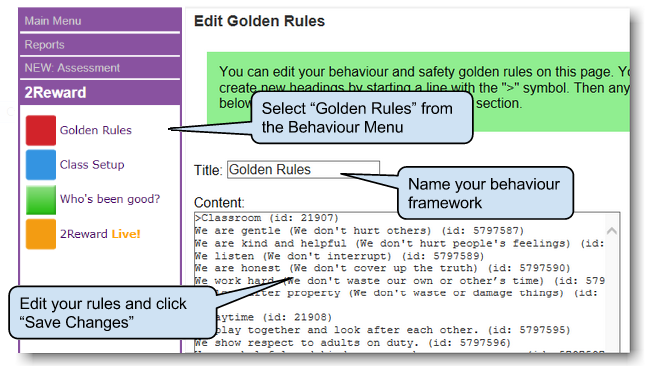Open the Class Setup link

(92, 165)
